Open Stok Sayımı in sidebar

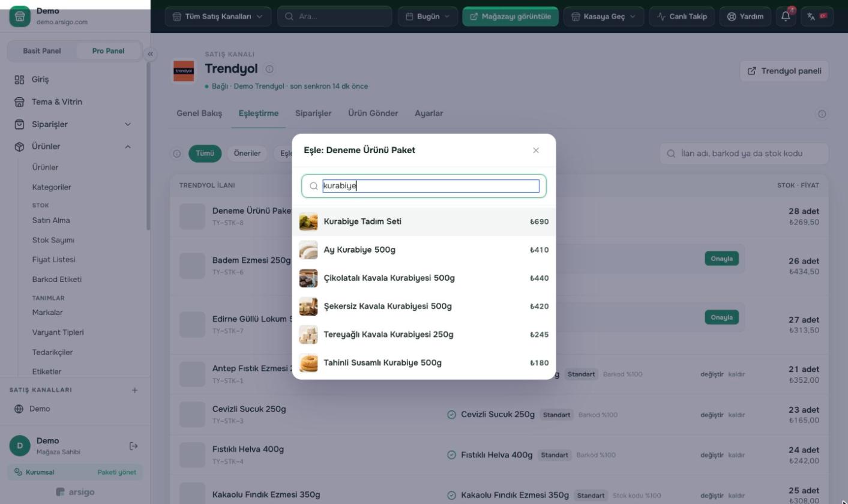53,240
